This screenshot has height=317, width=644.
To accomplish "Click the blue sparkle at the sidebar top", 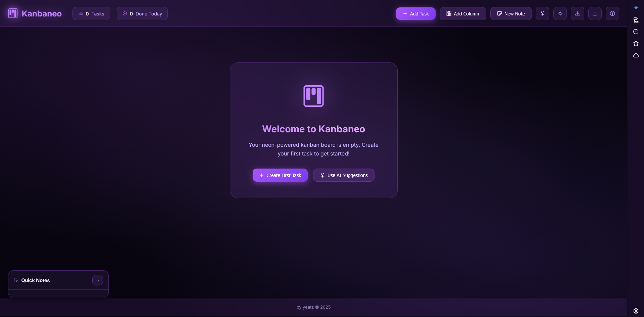I will (636, 7).
